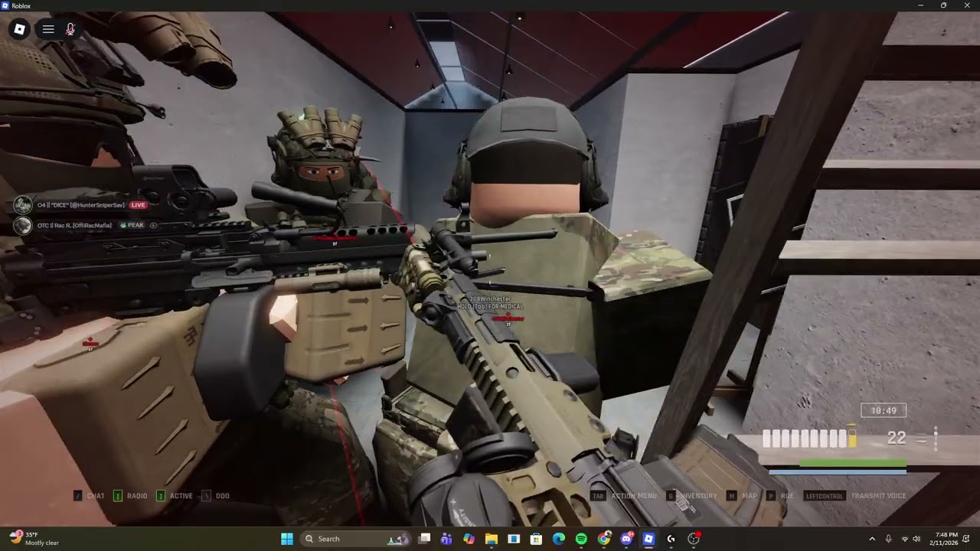Open Microsoft Store from taskbar

coord(537,539)
